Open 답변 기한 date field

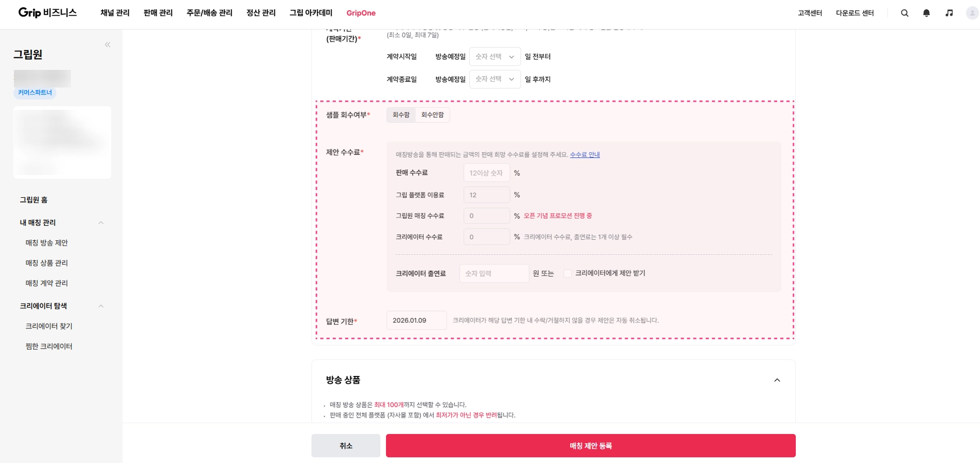click(x=416, y=321)
